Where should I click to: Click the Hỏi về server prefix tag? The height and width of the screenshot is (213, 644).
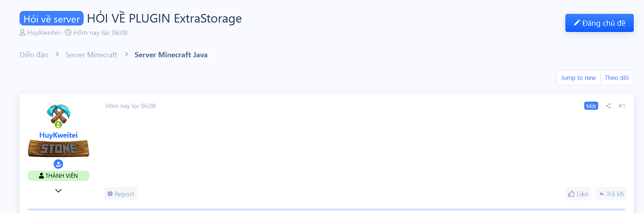pyautogui.click(x=52, y=19)
